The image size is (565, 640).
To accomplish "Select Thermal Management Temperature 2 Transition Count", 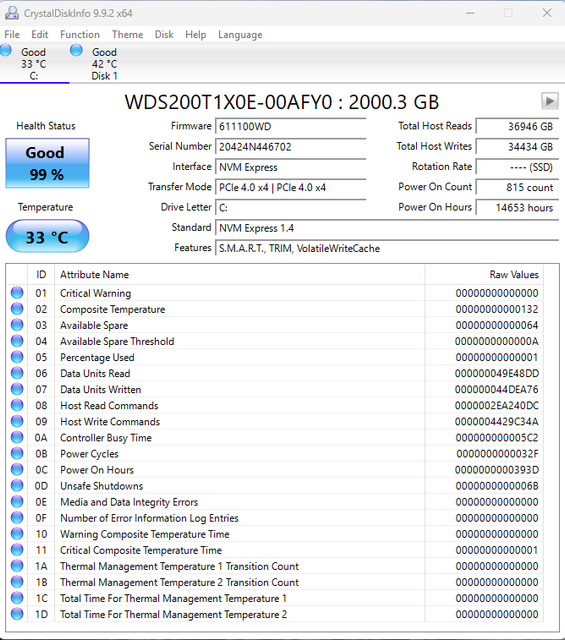I will (x=179, y=582).
